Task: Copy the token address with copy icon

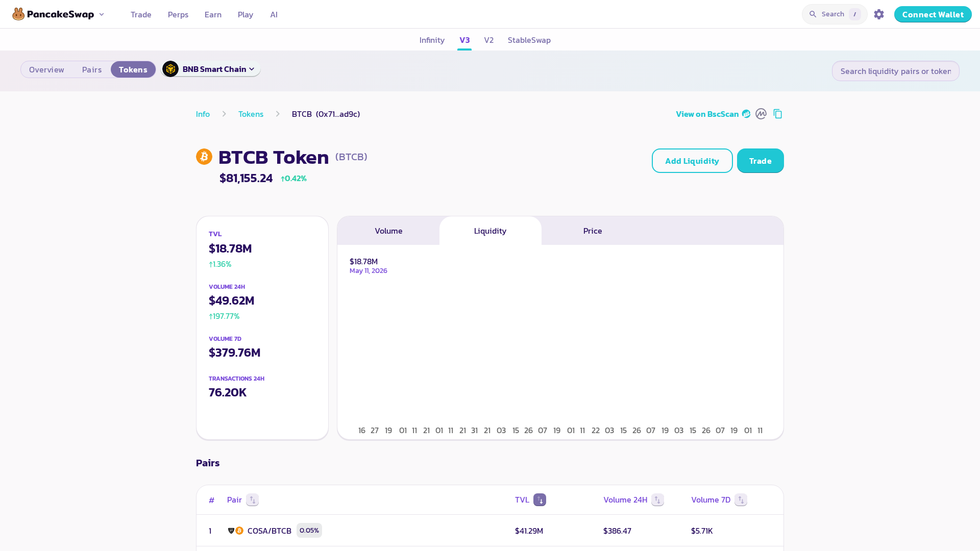Action: pos(778,114)
